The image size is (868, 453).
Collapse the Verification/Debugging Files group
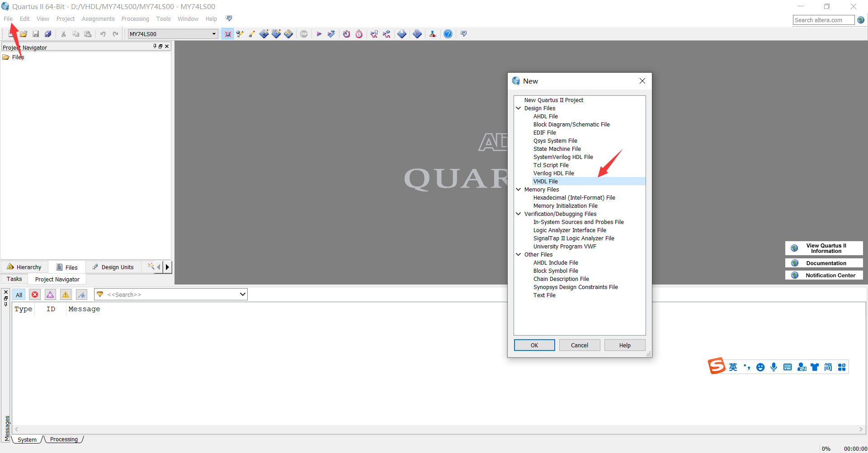tap(519, 214)
